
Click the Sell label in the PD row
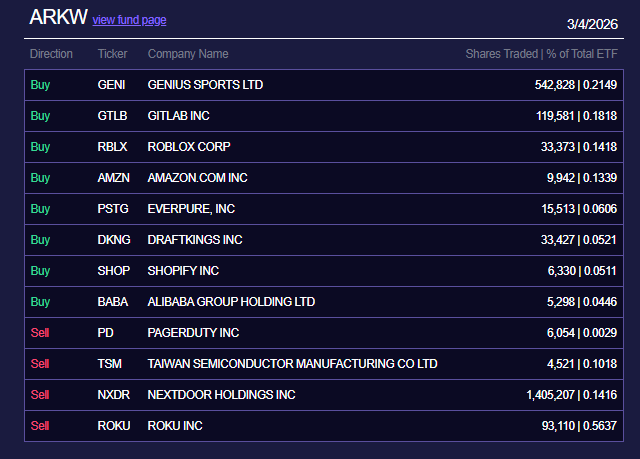point(40,333)
